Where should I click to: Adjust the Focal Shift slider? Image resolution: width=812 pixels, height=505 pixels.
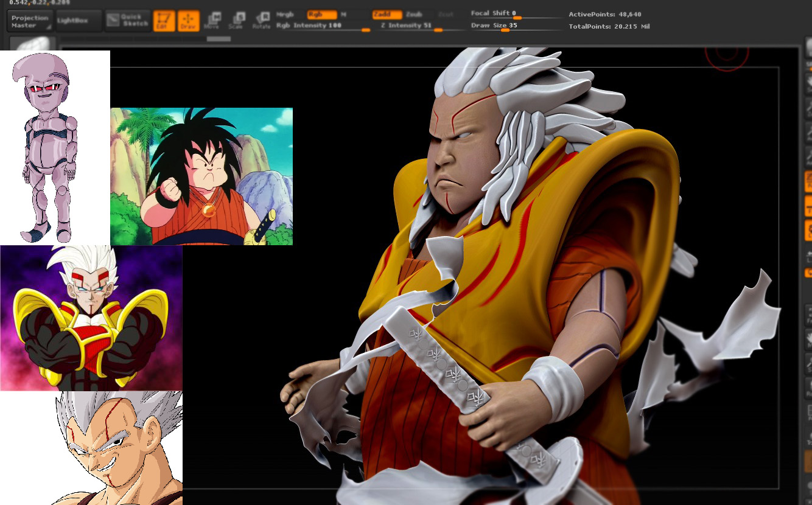[516, 14]
